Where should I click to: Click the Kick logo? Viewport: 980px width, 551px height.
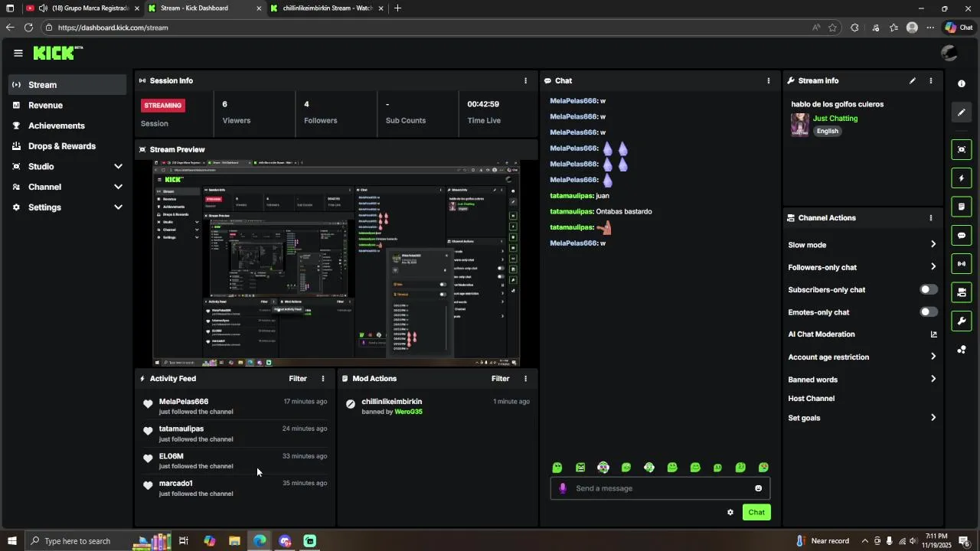[57, 53]
